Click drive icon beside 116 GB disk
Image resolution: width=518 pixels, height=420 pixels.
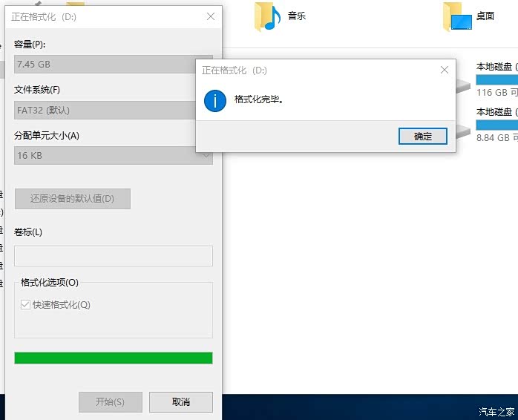click(463, 87)
